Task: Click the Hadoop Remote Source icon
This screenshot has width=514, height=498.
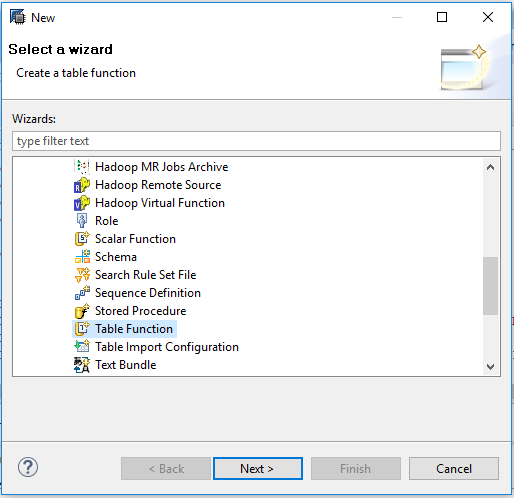Action: click(82, 185)
